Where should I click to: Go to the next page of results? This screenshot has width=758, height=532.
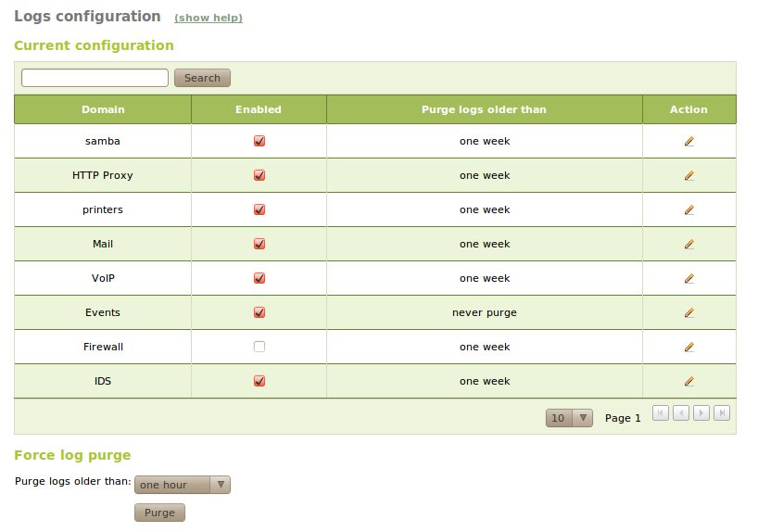(701, 413)
